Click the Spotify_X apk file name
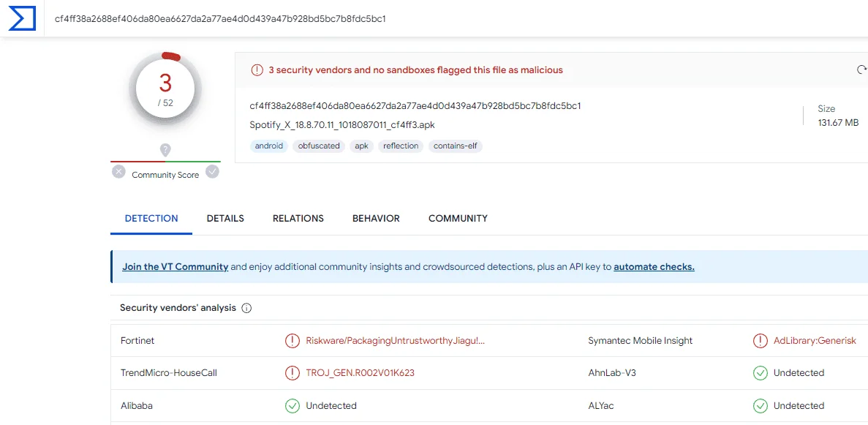Screen dimensions: 868x425 [342, 124]
